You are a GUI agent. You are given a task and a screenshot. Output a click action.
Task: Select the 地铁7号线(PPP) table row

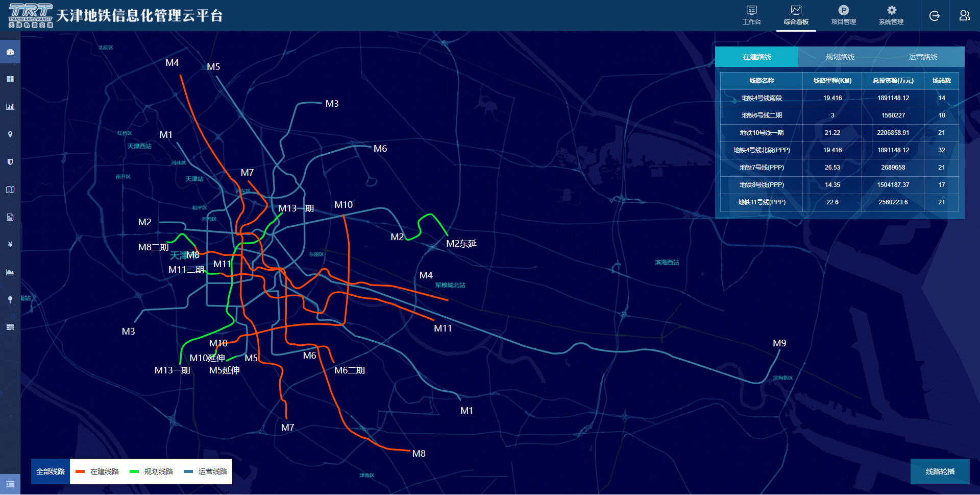pyautogui.click(x=840, y=168)
